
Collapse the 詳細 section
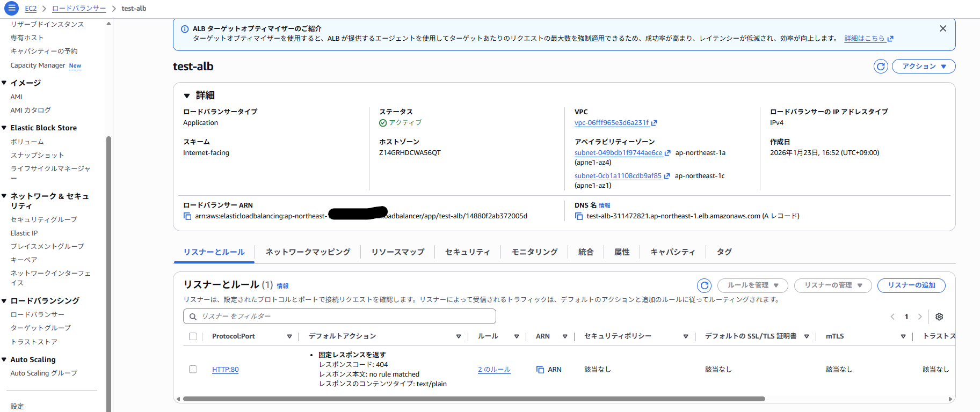click(x=187, y=95)
